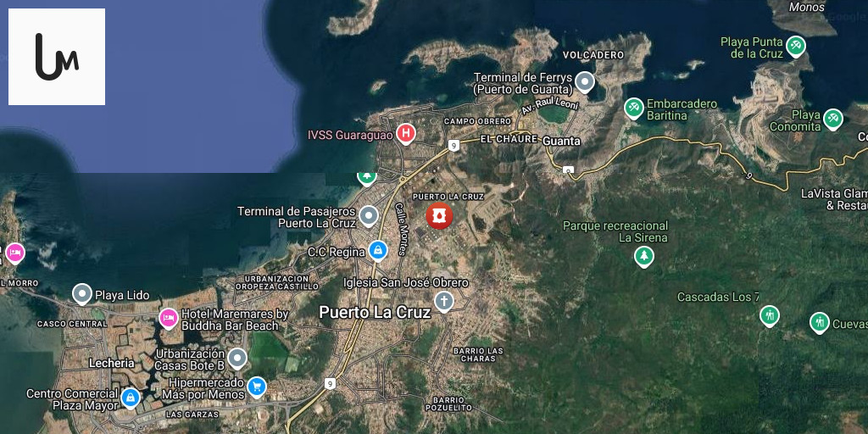The width and height of the screenshot is (868, 434).
Task: Select the Cascadas Los 7 hiking marker
Action: click(x=769, y=316)
